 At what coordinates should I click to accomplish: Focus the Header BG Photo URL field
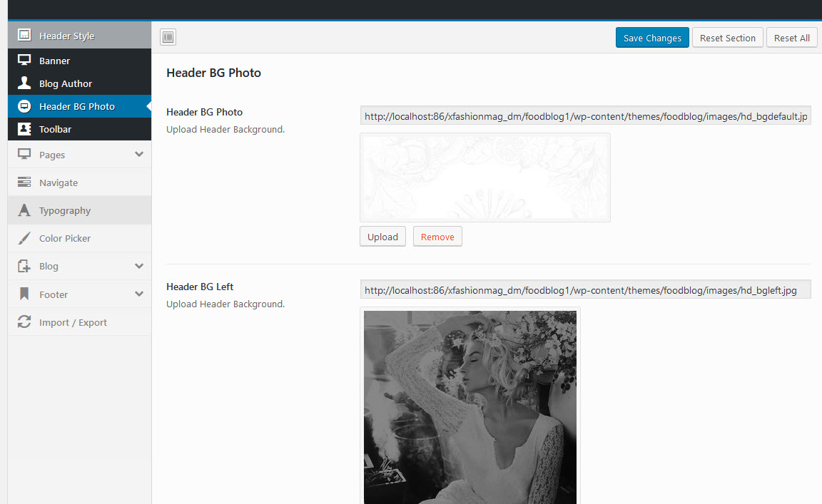(x=586, y=115)
